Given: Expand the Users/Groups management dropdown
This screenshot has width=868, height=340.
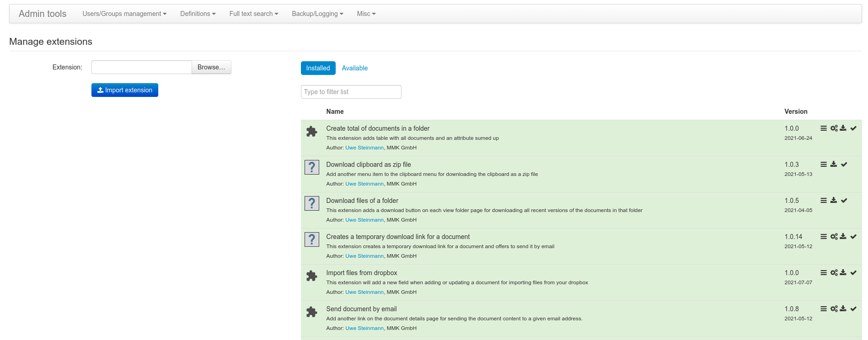Looking at the screenshot, I should point(124,14).
